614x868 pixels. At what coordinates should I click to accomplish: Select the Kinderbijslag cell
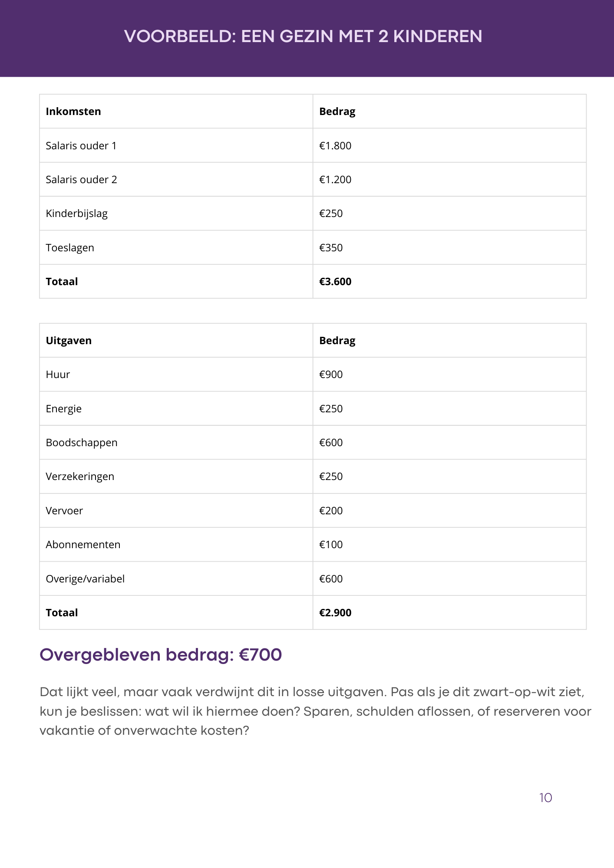77,214
